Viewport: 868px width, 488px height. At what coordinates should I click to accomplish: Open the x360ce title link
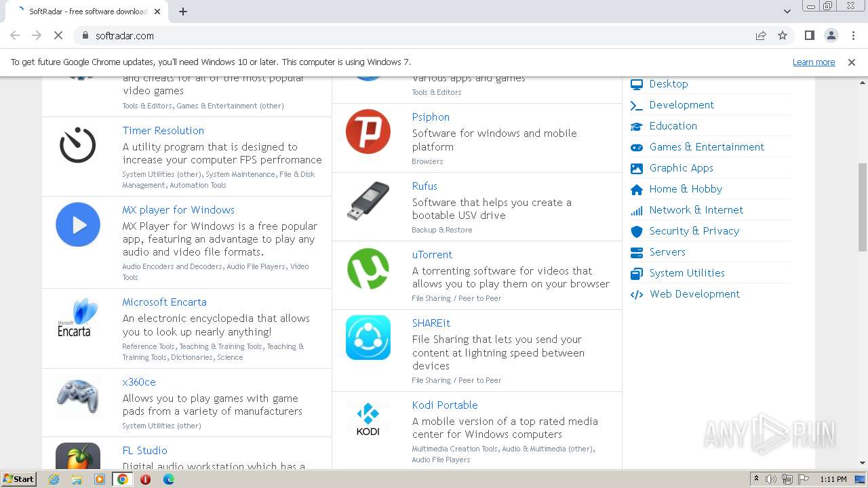click(x=139, y=382)
